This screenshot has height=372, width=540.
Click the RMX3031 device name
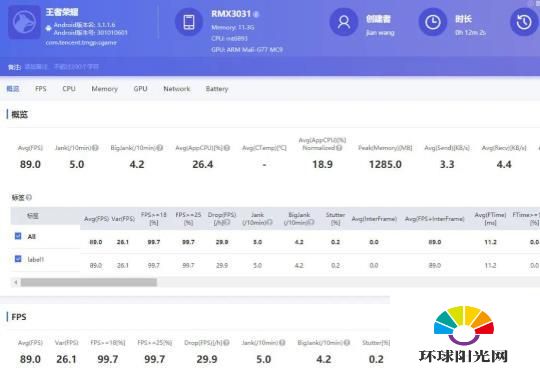(231, 14)
